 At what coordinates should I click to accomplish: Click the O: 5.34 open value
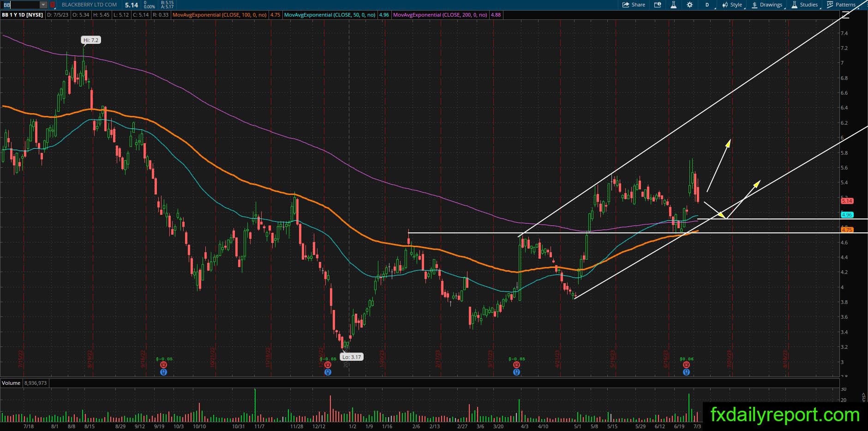(x=81, y=15)
